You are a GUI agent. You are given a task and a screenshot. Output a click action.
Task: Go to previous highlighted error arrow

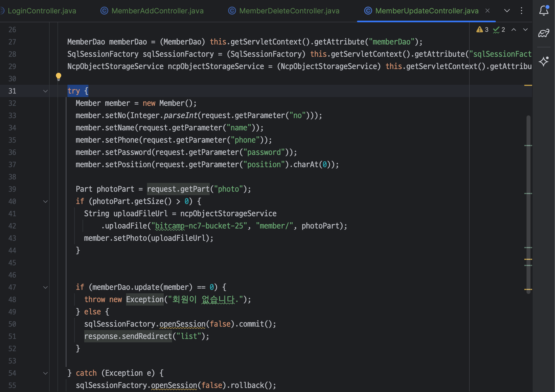click(514, 30)
